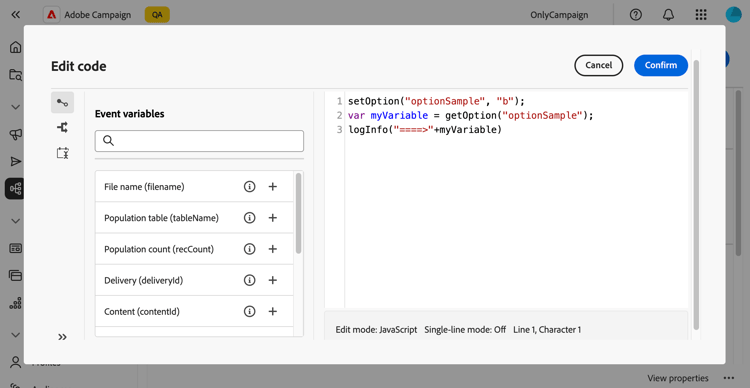The image size is (750, 388).
Task: Select the Delivery (deliveryId) row text
Action: [x=143, y=281]
